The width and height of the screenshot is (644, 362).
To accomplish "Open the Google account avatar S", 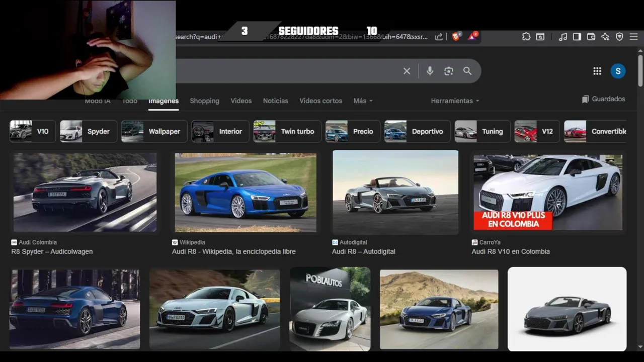I will 618,71.
